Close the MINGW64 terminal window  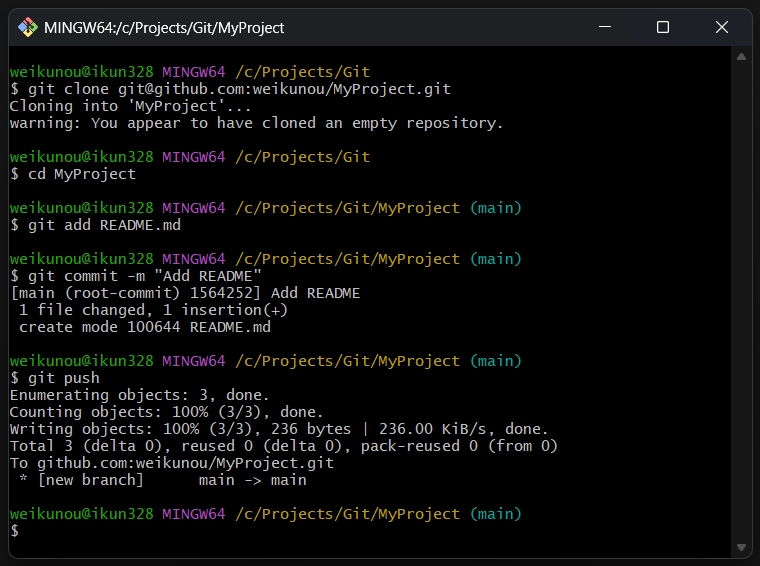point(722,27)
